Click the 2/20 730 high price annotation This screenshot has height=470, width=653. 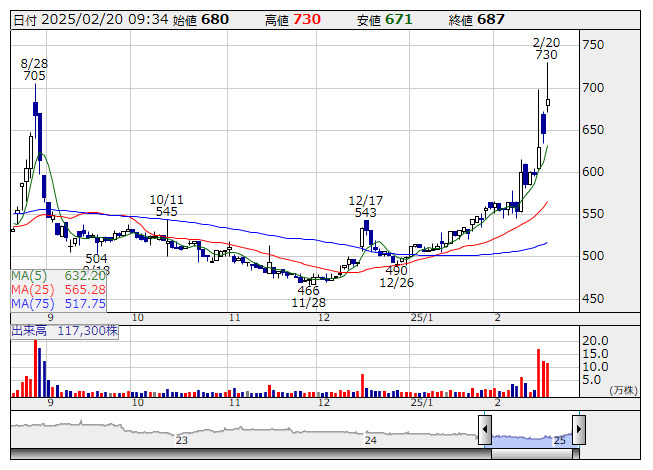click(546, 48)
